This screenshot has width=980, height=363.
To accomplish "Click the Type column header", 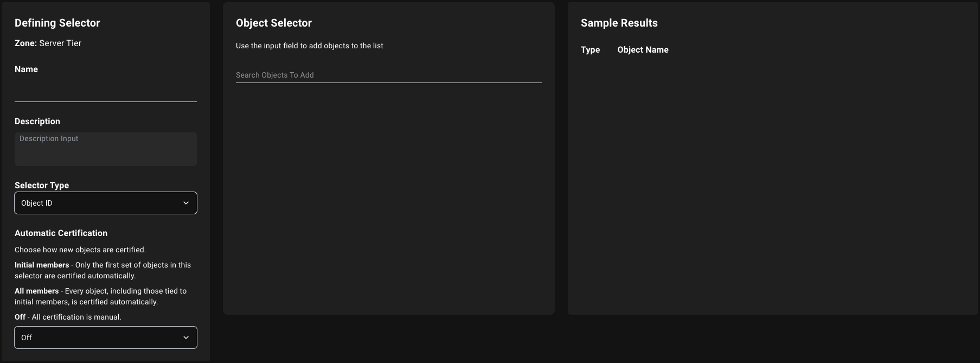I will 590,50.
